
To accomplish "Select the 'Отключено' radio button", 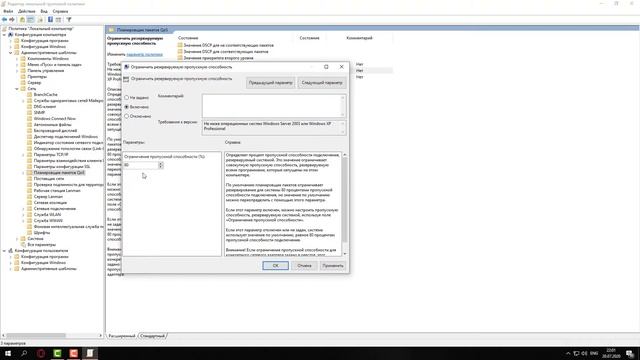I will (127, 116).
